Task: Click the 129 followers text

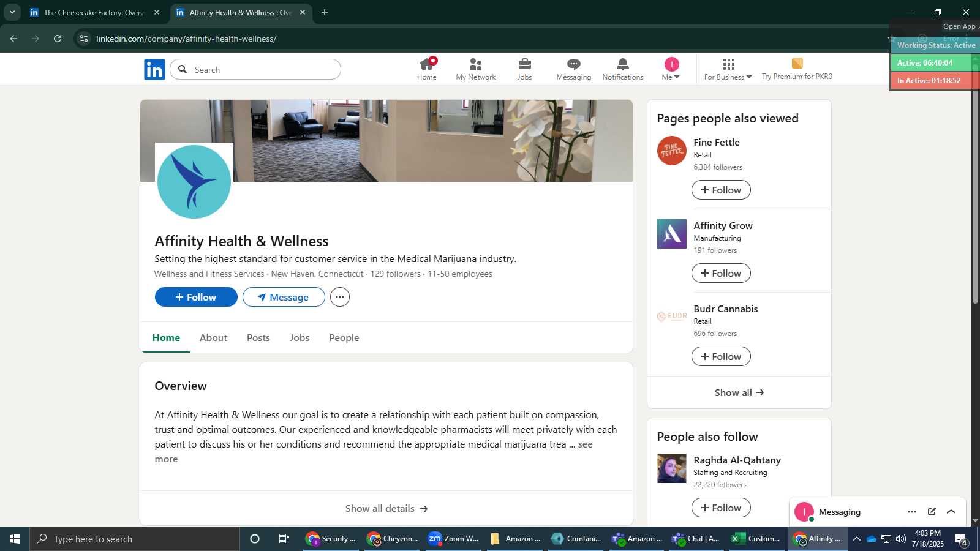Action: tap(396, 274)
